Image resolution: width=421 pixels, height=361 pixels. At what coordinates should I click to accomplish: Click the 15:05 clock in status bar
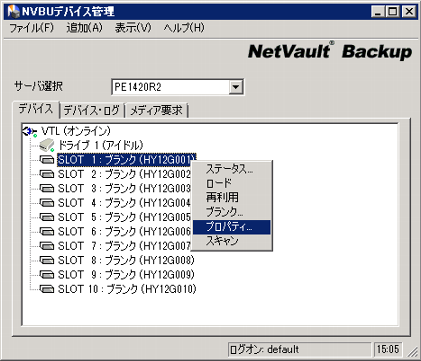(388, 349)
